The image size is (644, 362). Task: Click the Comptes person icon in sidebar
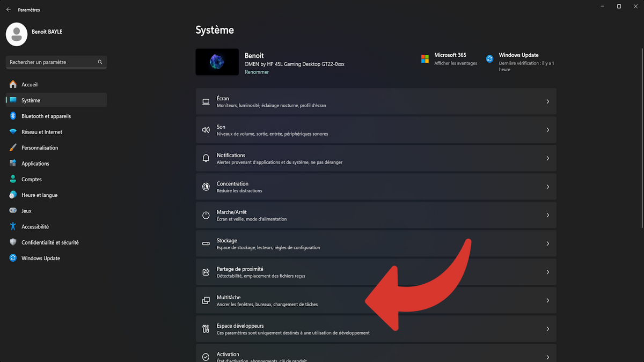click(13, 180)
